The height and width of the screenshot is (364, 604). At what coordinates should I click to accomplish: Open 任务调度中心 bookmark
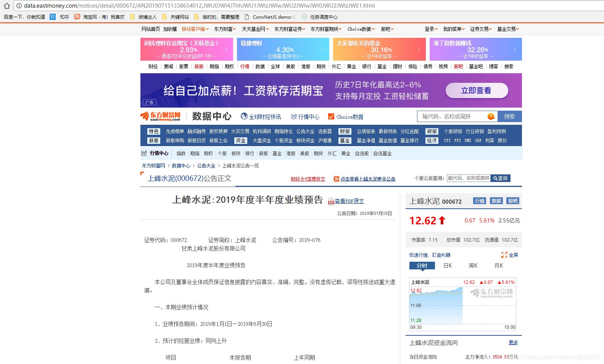tap(319, 17)
